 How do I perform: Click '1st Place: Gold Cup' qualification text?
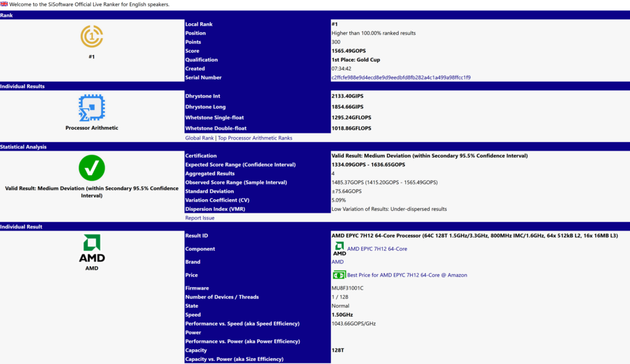(356, 60)
